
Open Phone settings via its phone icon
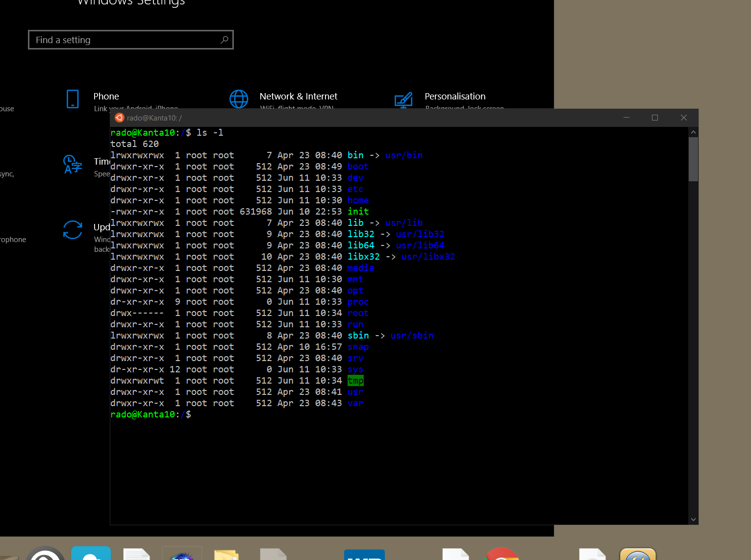coord(73,98)
